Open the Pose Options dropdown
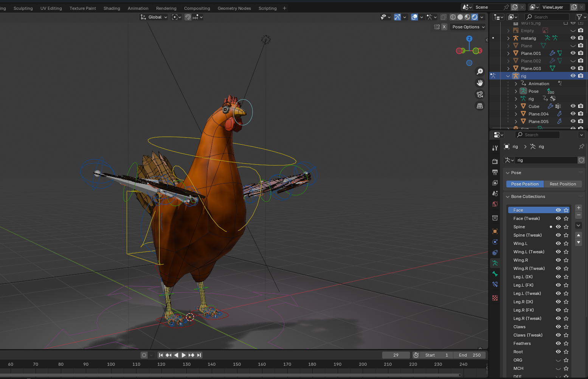Image resolution: width=588 pixels, height=379 pixels. (468, 27)
